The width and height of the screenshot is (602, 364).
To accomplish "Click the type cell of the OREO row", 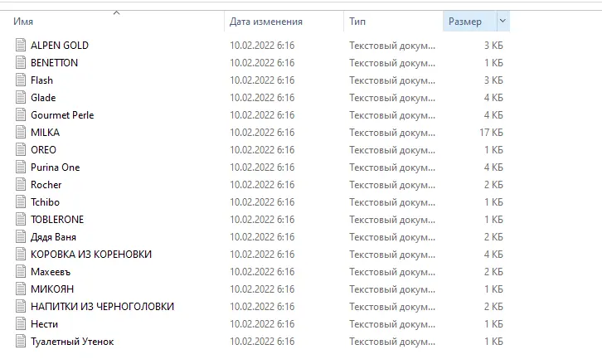I will (x=392, y=150).
